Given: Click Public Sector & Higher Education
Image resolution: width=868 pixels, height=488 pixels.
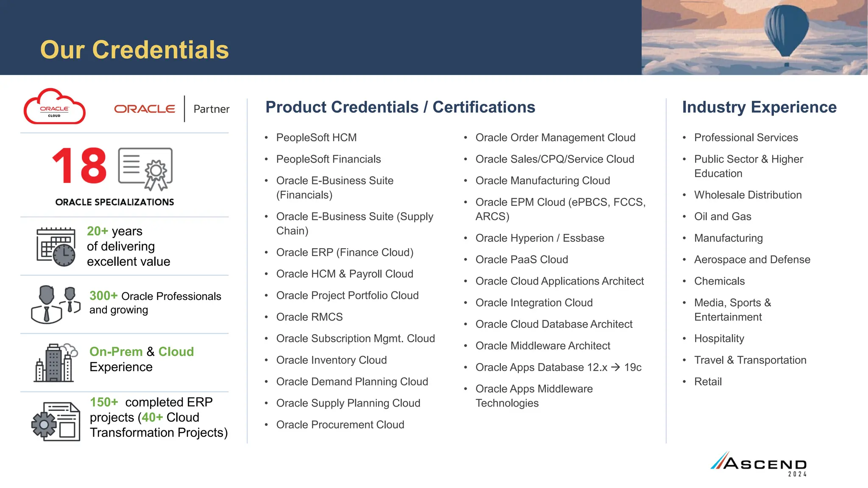Looking at the screenshot, I should coord(748,166).
